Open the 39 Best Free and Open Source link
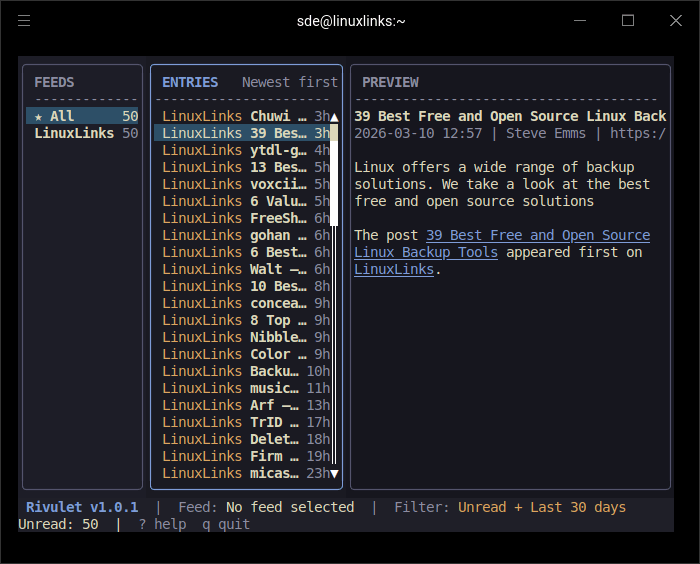 pos(538,235)
